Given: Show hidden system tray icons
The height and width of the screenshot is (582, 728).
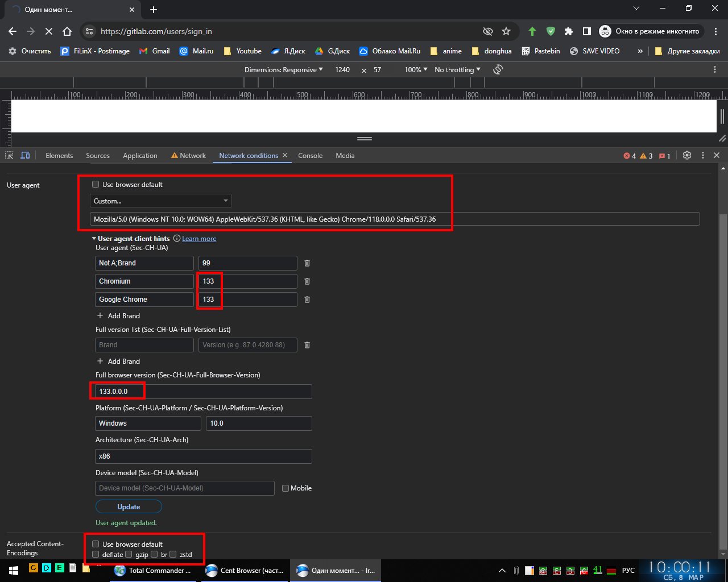Looking at the screenshot, I should coord(502,570).
